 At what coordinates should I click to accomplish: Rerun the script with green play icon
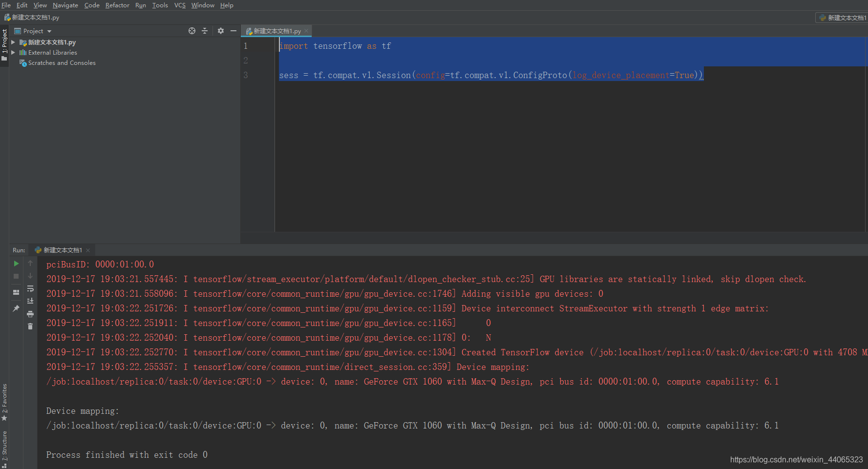[x=16, y=264]
